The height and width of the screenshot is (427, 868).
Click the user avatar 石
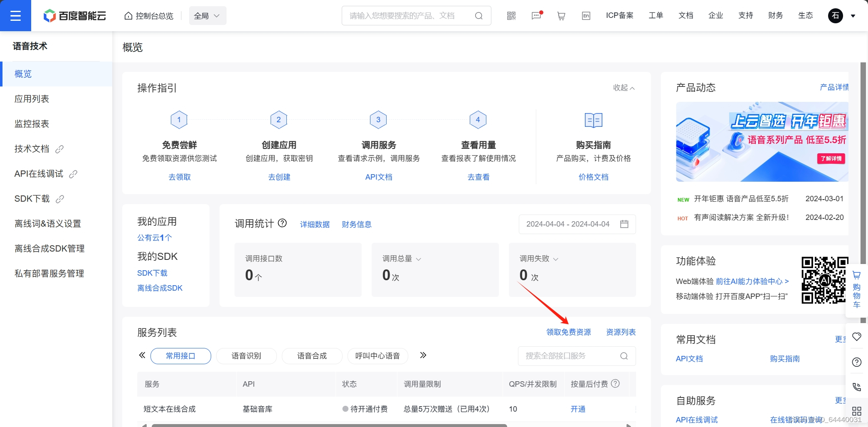836,16
